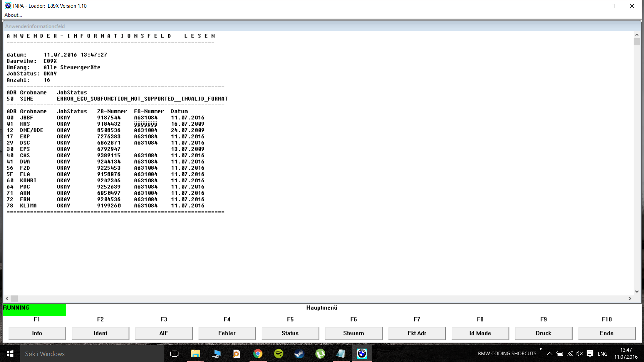The image size is (644, 362).
Task: Click the AHM row ZB-Nummer 6850497
Action: point(109,193)
